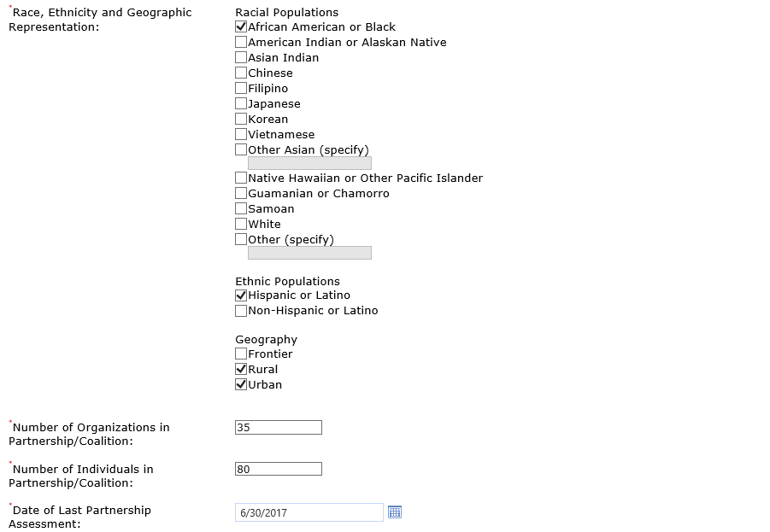Enable Other Asian (specify) checkbox
The height and width of the screenshot is (532, 770).
241,150
